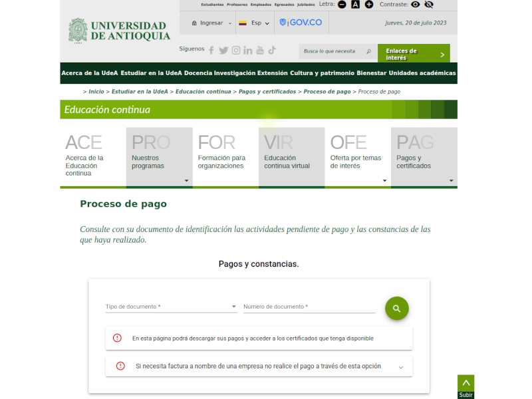532x399 pixels.
Task: Decrease the letter size with the minus icon
Action: click(x=342, y=5)
